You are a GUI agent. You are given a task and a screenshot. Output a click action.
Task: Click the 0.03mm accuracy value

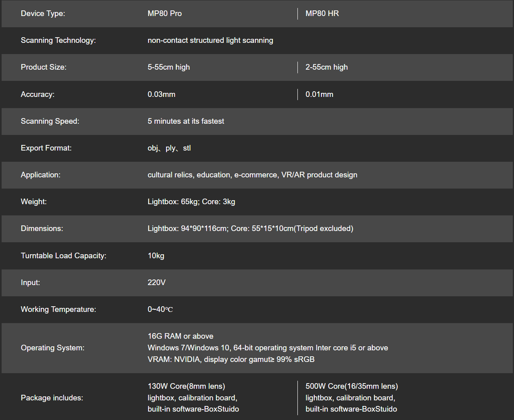pos(161,94)
